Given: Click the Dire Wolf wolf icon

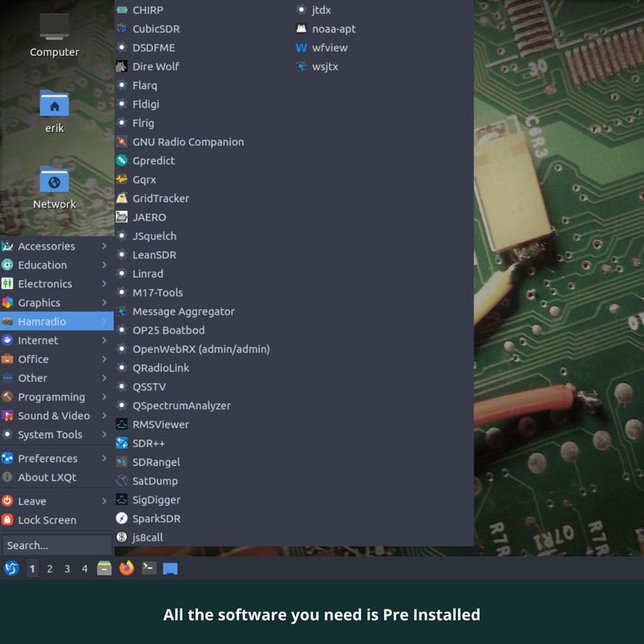Looking at the screenshot, I should pos(122,67).
